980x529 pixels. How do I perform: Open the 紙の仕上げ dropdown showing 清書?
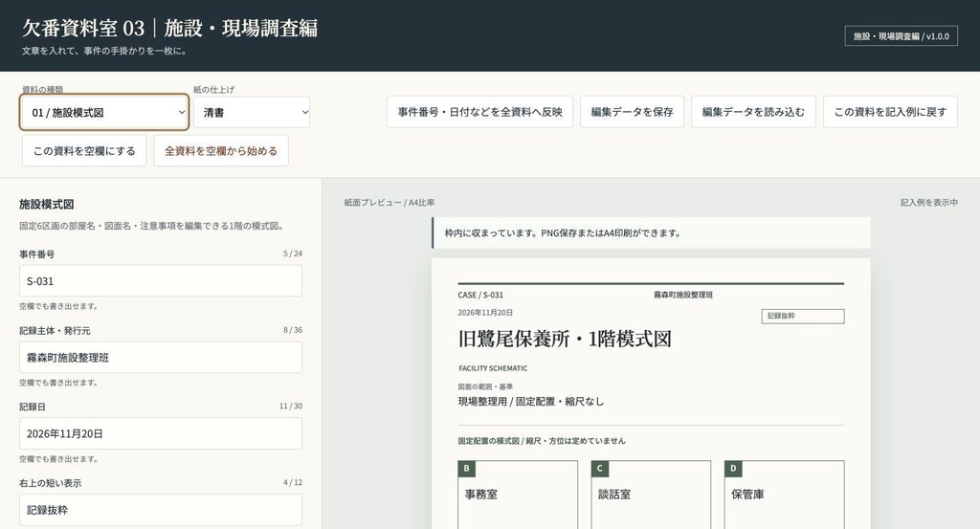coord(252,113)
